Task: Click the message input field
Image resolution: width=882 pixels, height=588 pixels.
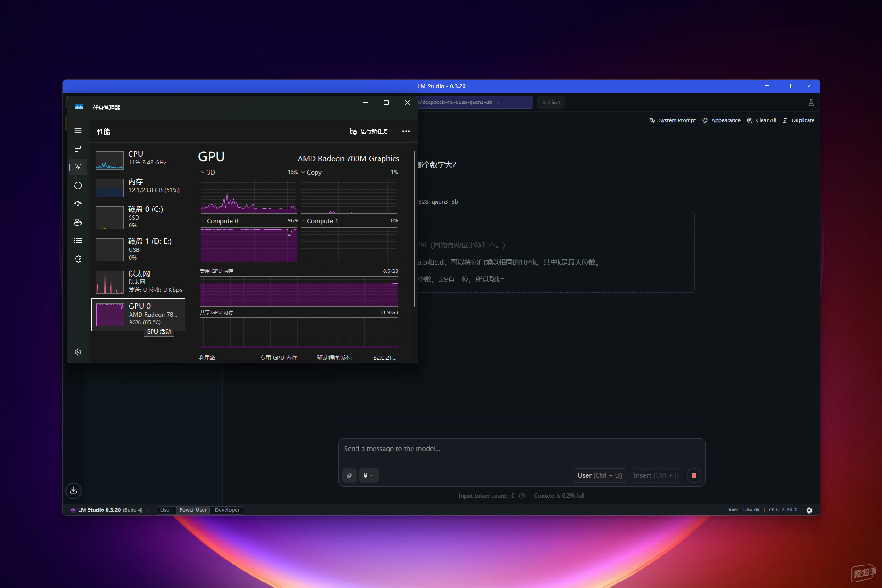Action: coord(521,449)
